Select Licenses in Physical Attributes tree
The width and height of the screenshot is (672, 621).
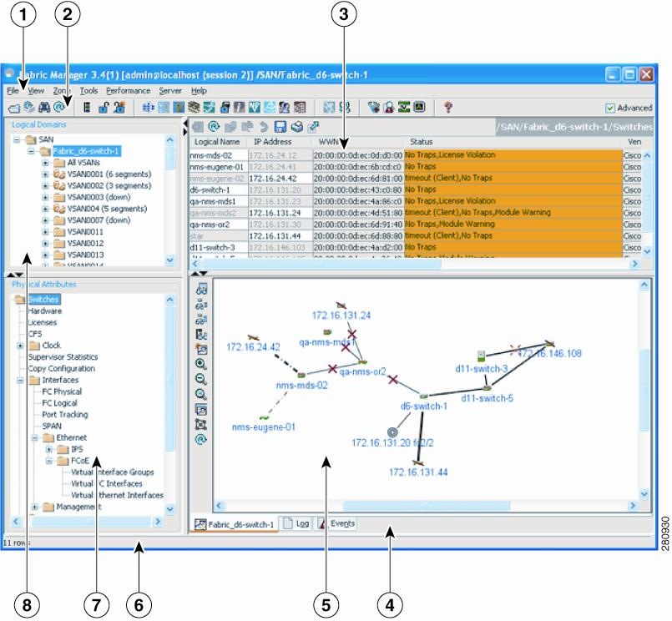coord(43,323)
